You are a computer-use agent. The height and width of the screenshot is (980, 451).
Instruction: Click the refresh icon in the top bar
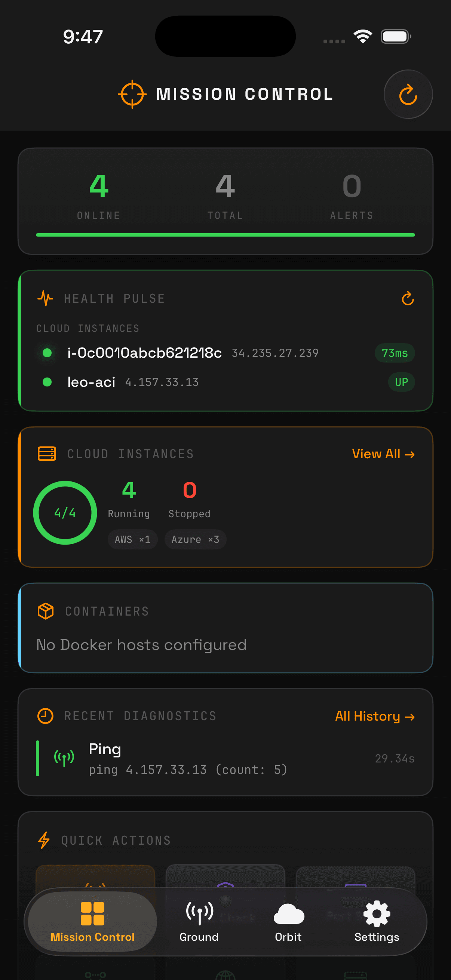pyautogui.click(x=408, y=94)
